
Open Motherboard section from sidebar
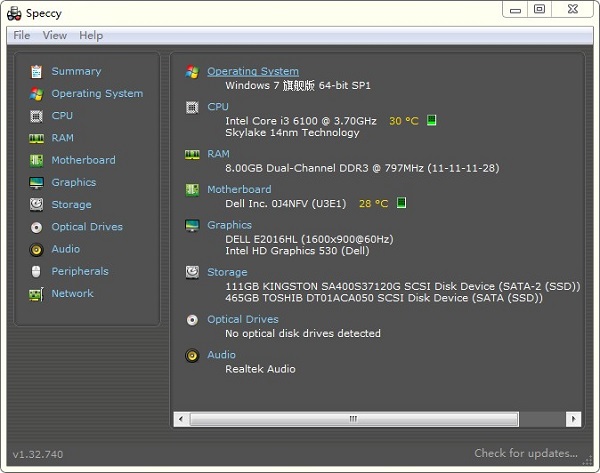(83, 160)
